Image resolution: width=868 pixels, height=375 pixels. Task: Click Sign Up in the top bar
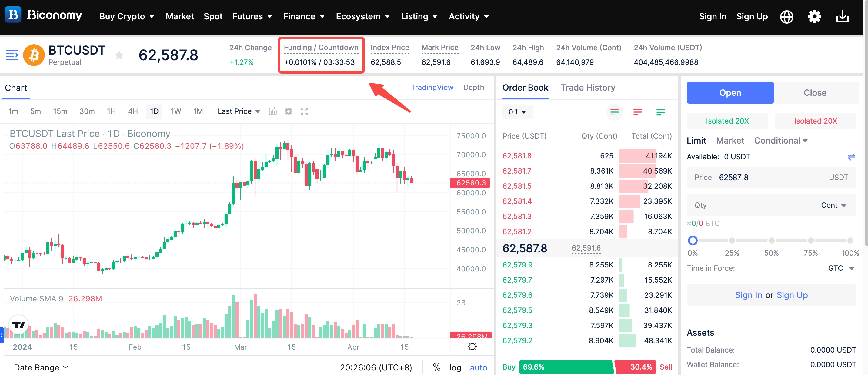coord(752,16)
